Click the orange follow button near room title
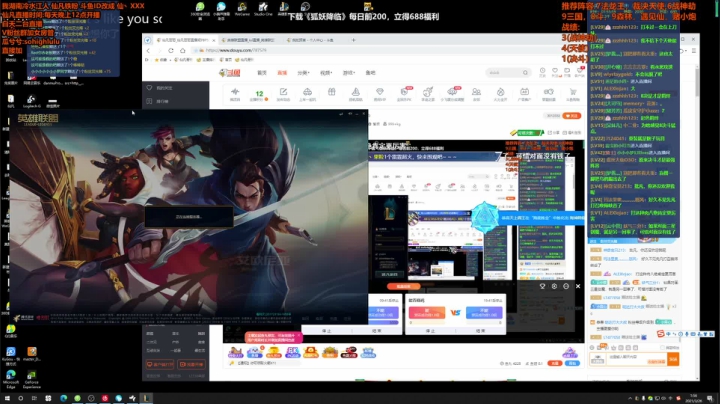 click(x=572, y=116)
